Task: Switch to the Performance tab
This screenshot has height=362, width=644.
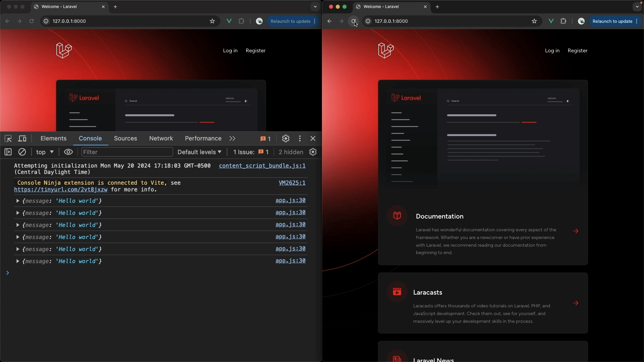Action: tap(203, 138)
